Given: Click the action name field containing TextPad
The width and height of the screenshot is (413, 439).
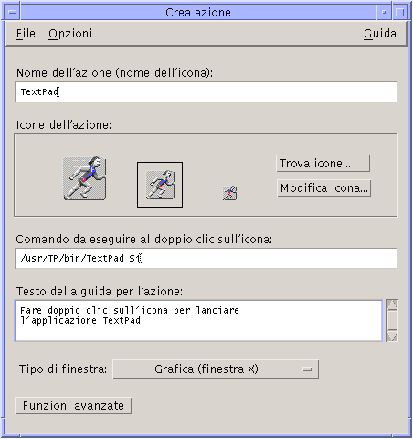Looking at the screenshot, I should pos(206,92).
